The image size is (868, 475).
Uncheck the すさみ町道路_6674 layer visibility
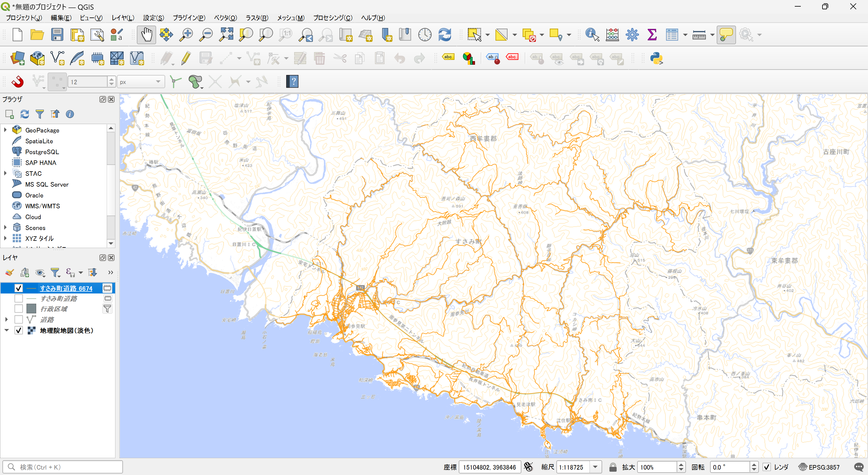pos(18,288)
